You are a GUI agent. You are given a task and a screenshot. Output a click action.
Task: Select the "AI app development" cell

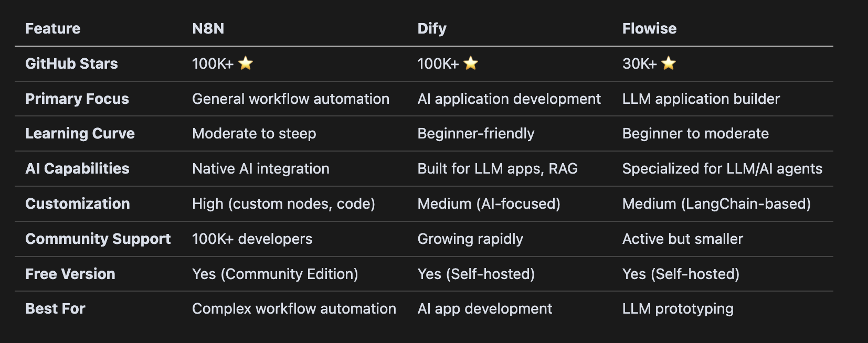tap(484, 308)
